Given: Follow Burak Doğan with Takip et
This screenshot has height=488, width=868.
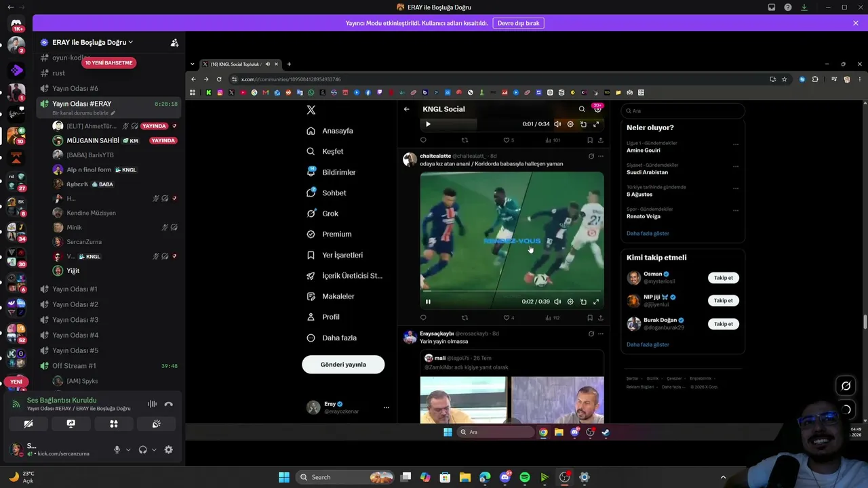Looking at the screenshot, I should [724, 324].
